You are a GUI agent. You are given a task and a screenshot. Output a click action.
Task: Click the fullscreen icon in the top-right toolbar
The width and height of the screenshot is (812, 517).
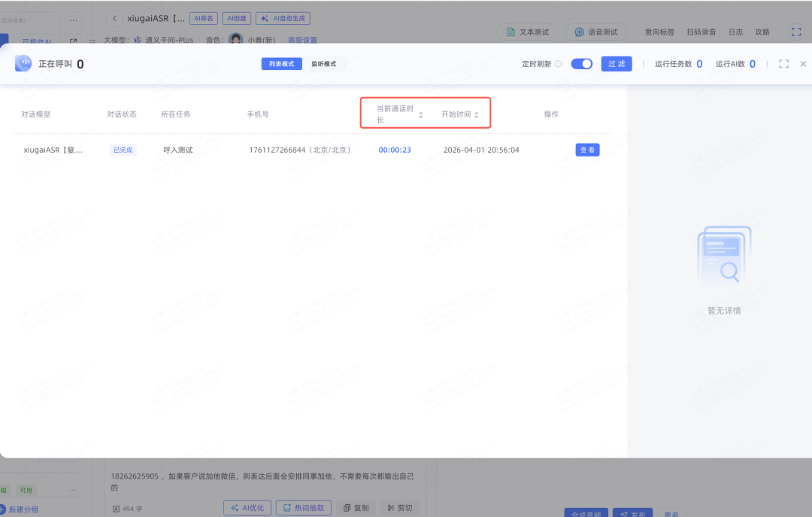click(x=796, y=32)
